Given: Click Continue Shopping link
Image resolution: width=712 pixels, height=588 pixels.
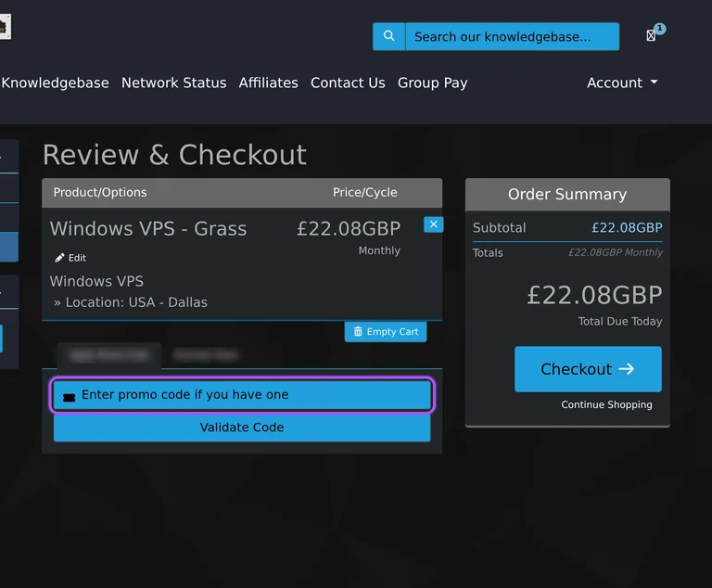Looking at the screenshot, I should 606,404.
